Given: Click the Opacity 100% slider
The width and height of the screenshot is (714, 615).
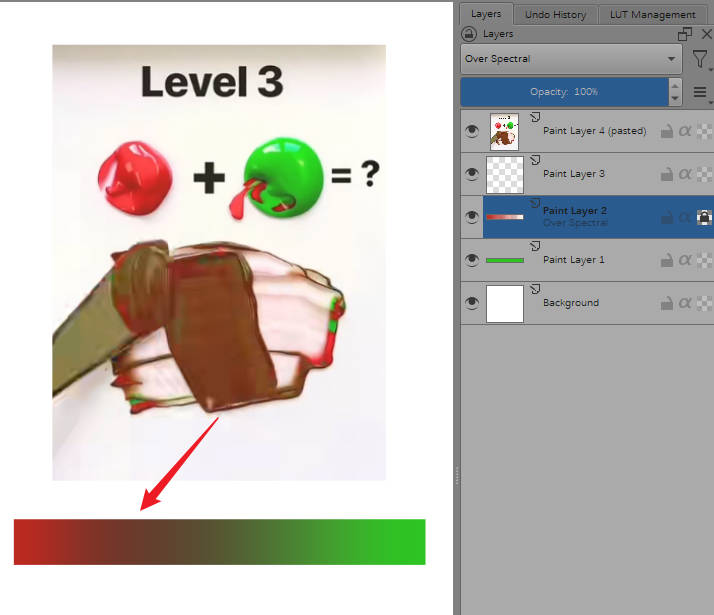Looking at the screenshot, I should click(564, 92).
